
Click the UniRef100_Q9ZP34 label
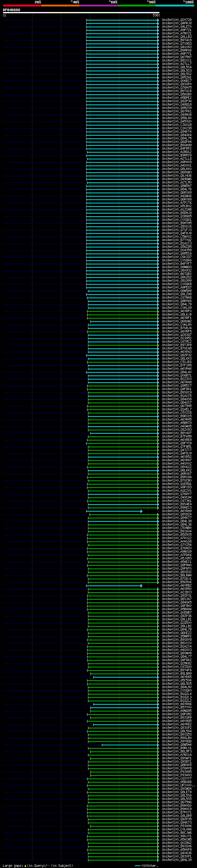[x=176, y=101]
